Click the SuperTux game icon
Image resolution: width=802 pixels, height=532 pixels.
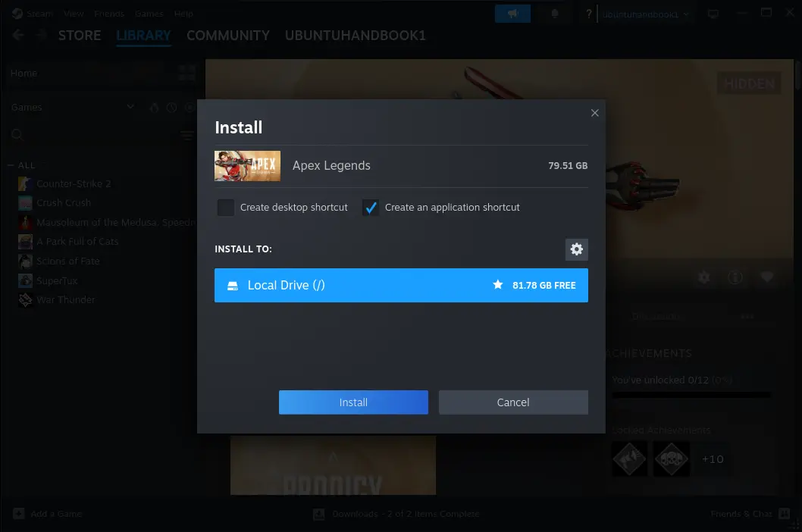click(25, 280)
